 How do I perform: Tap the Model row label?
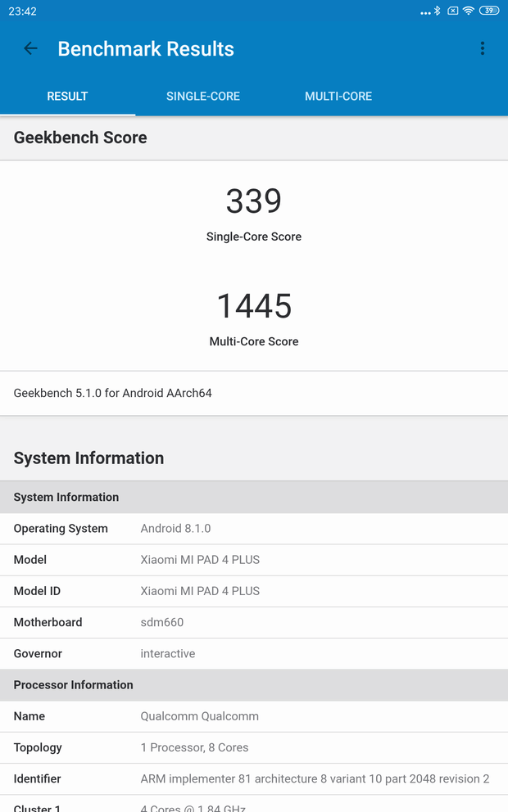pyautogui.click(x=30, y=560)
